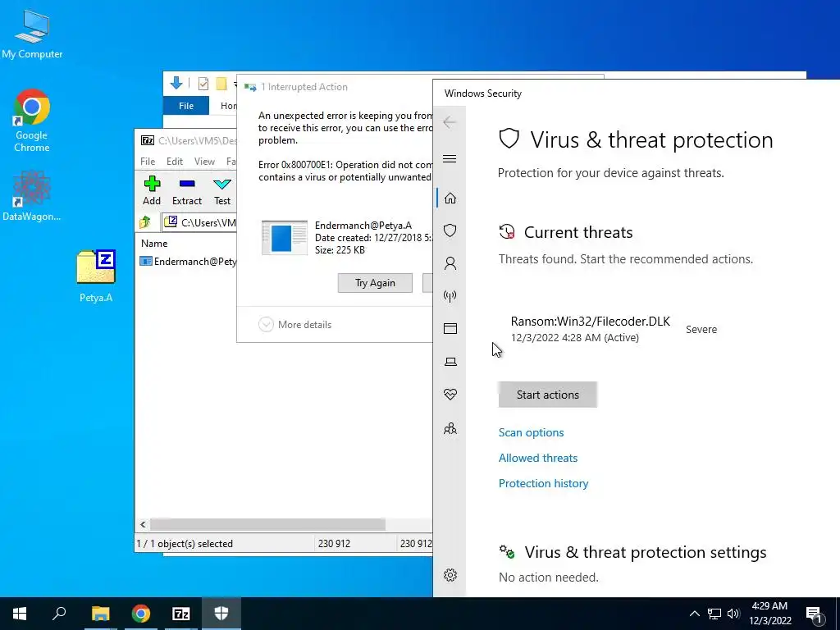
Task: Click Try Again in the error dialog
Action: point(375,283)
